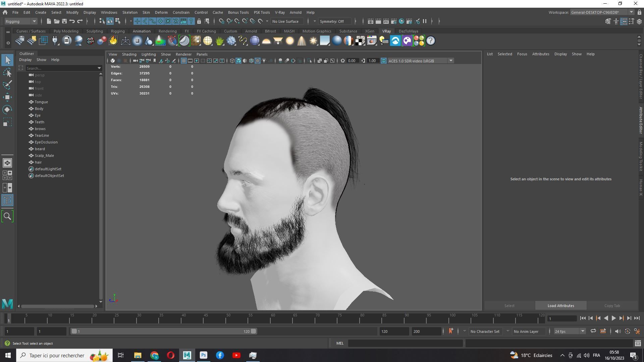Select the beard node in the Outliner

pyautogui.click(x=40, y=149)
